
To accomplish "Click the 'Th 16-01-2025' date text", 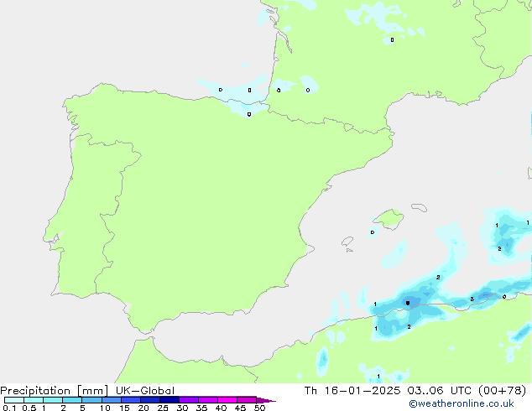I will tap(352, 391).
